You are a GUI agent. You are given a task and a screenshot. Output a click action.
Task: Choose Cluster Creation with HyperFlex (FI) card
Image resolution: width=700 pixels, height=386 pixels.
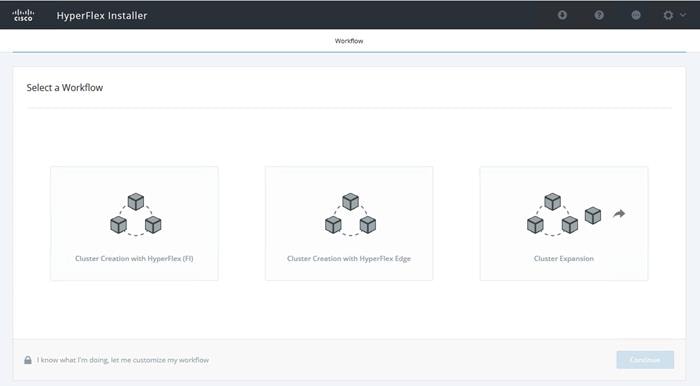click(134, 224)
